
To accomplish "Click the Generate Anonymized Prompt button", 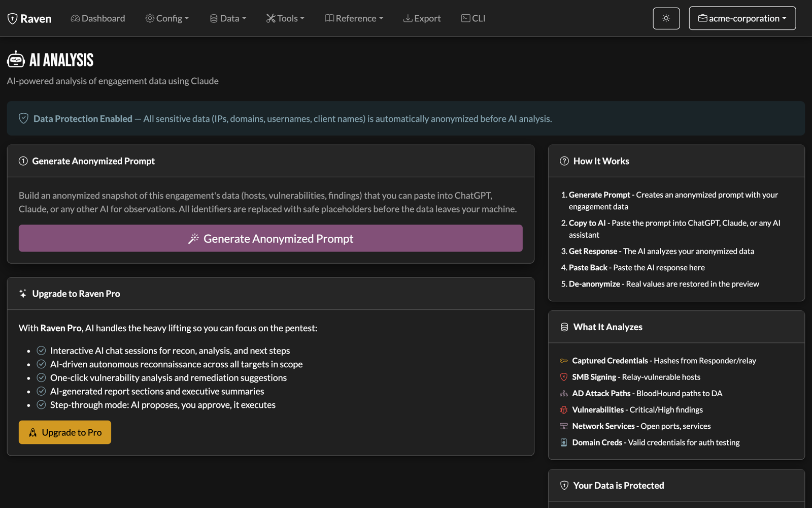I will pos(270,238).
